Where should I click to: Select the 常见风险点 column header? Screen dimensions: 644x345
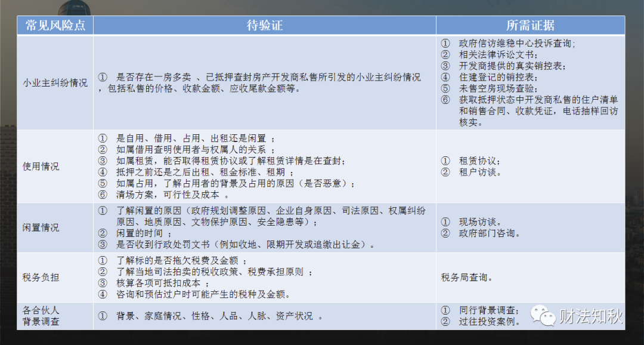coord(55,25)
